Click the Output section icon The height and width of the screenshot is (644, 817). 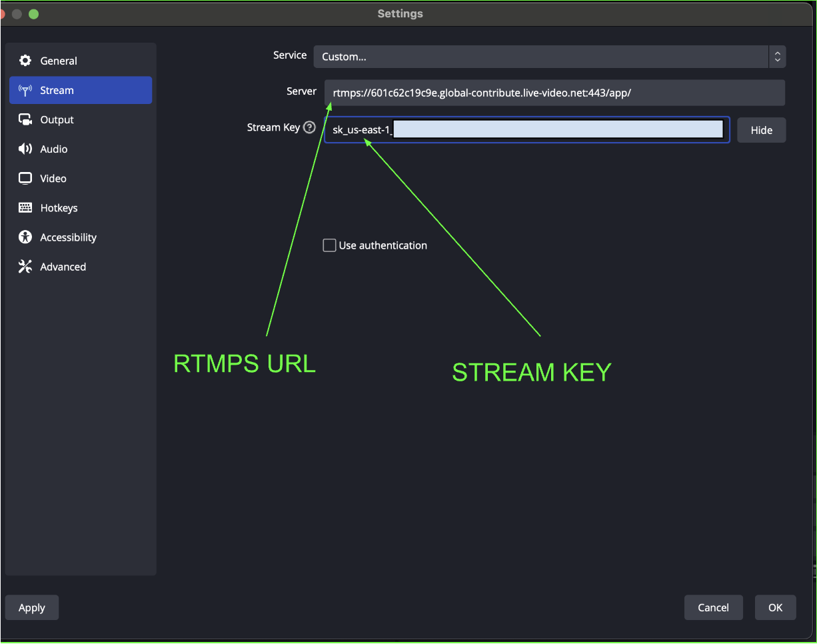pyautogui.click(x=25, y=120)
